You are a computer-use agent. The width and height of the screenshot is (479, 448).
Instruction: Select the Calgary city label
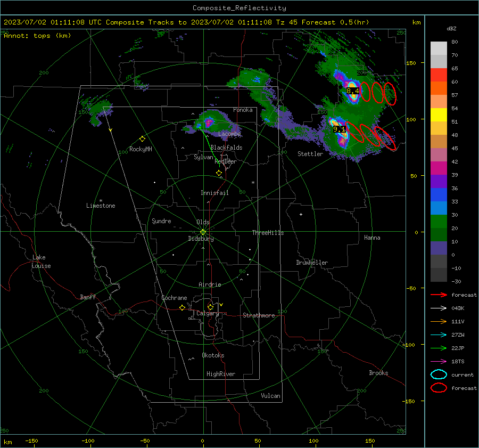click(x=208, y=313)
